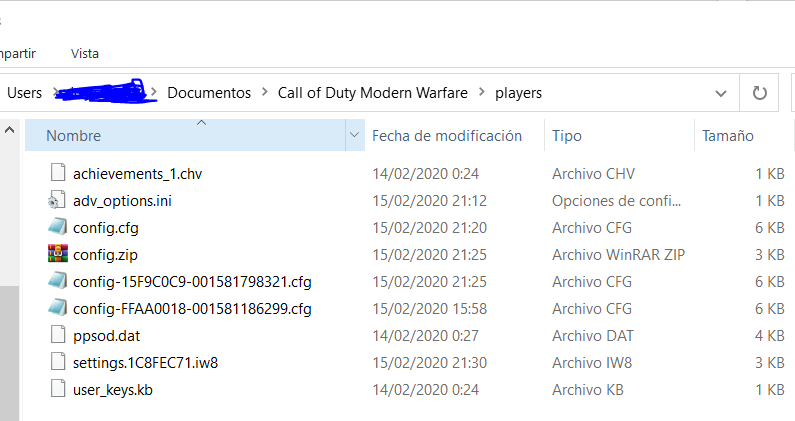
Task: Click the date 15/02/2020 15:58
Action: pos(429,309)
